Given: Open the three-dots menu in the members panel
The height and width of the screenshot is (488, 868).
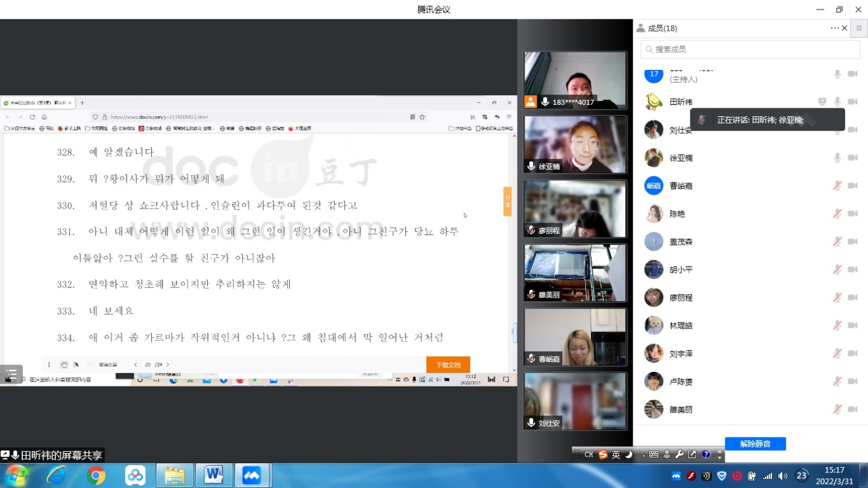Looking at the screenshot, I should tap(834, 28).
